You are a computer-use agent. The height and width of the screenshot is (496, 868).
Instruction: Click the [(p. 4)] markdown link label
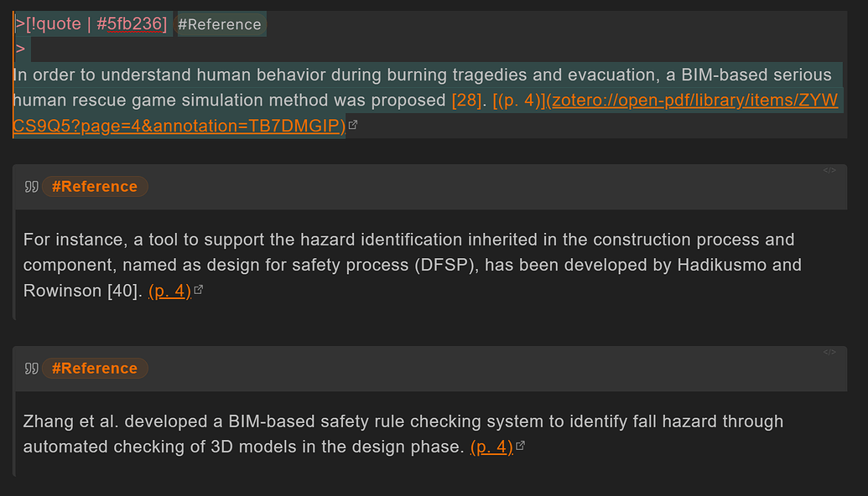pos(519,101)
